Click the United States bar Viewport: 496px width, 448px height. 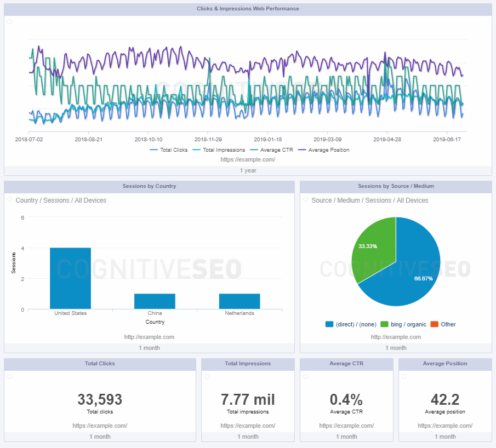pyautogui.click(x=71, y=278)
